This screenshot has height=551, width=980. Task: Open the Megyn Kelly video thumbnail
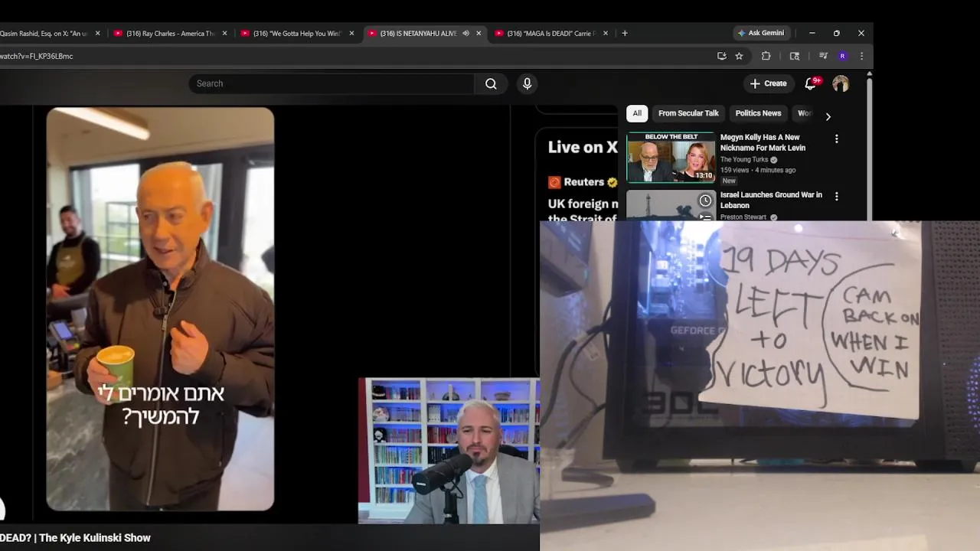pos(671,158)
